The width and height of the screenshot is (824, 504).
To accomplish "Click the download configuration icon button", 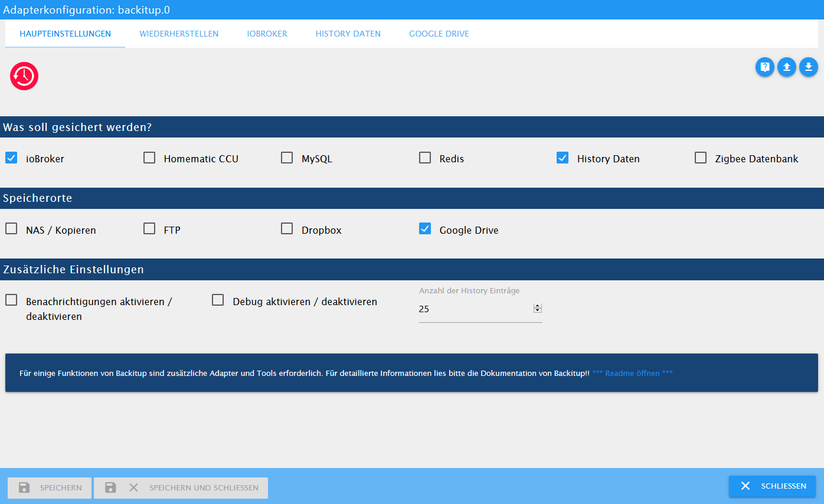I will coord(809,67).
